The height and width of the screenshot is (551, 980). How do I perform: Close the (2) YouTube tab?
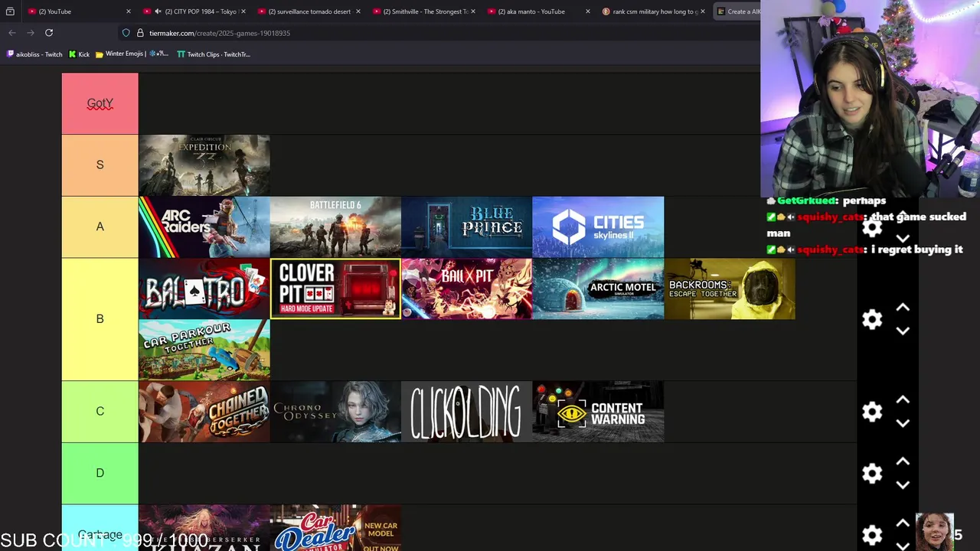128,11
